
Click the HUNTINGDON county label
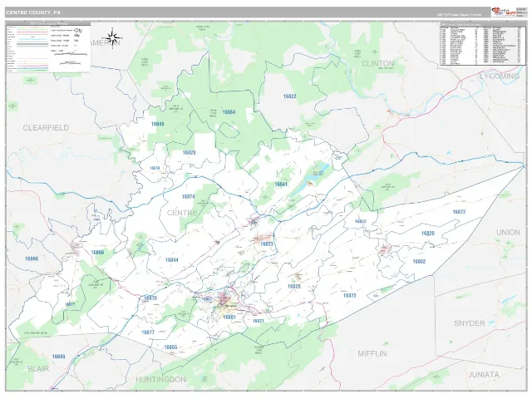[160, 379]
